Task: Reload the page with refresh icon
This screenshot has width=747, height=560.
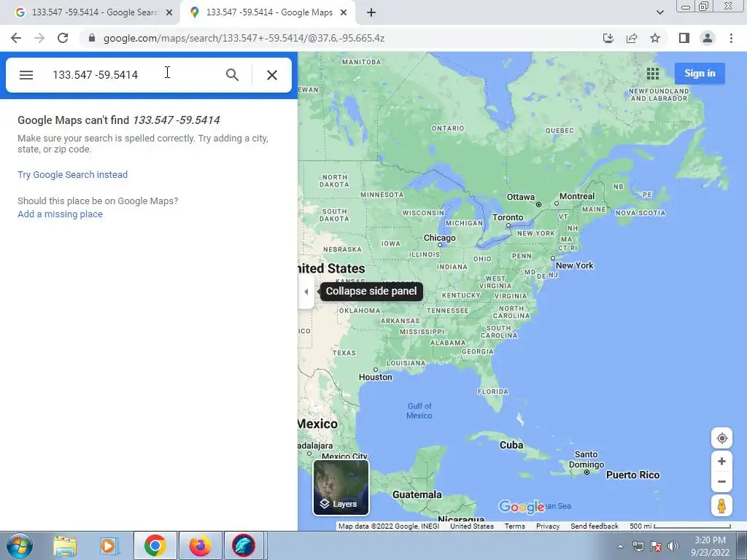Action: coord(63,38)
